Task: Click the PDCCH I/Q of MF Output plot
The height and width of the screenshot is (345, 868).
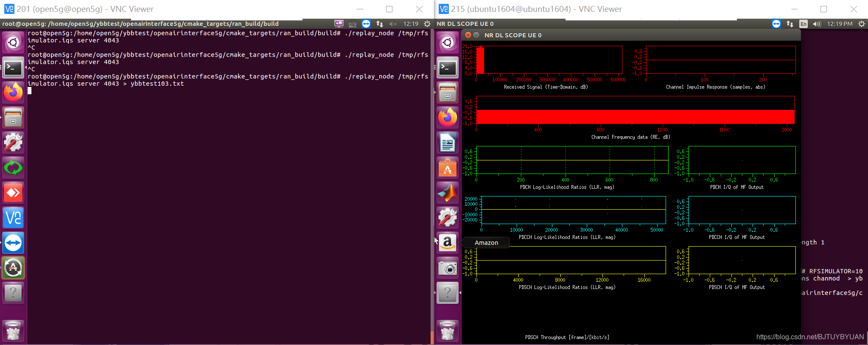Action: click(x=742, y=210)
